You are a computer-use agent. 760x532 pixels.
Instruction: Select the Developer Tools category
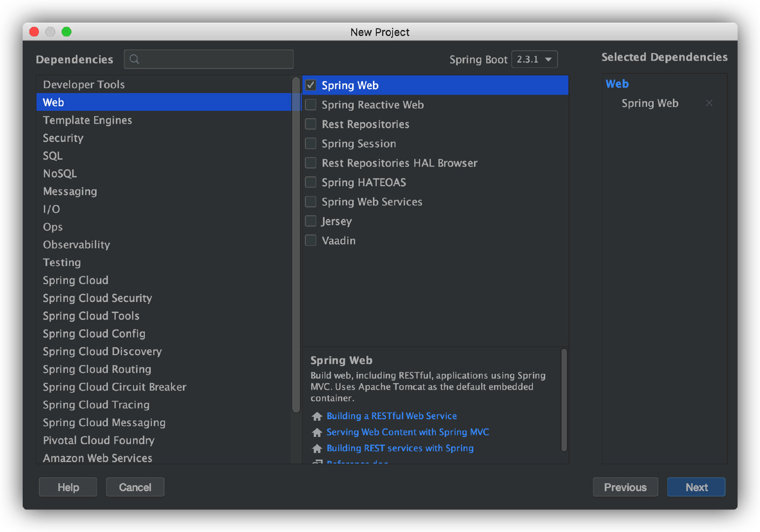(84, 85)
